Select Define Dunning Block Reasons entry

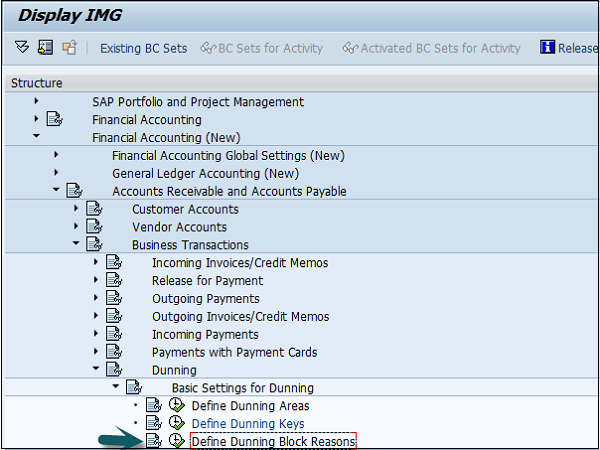tap(273, 441)
